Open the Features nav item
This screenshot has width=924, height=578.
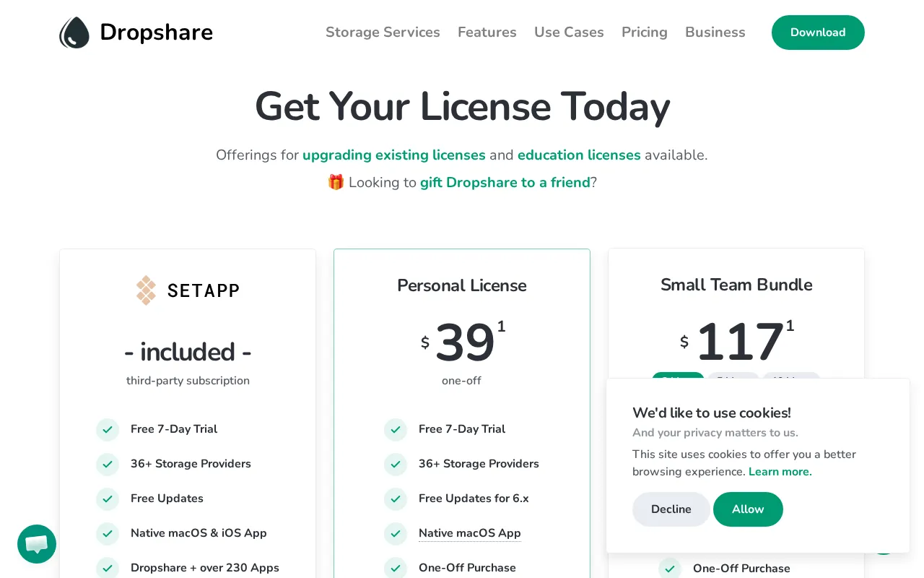487,33
